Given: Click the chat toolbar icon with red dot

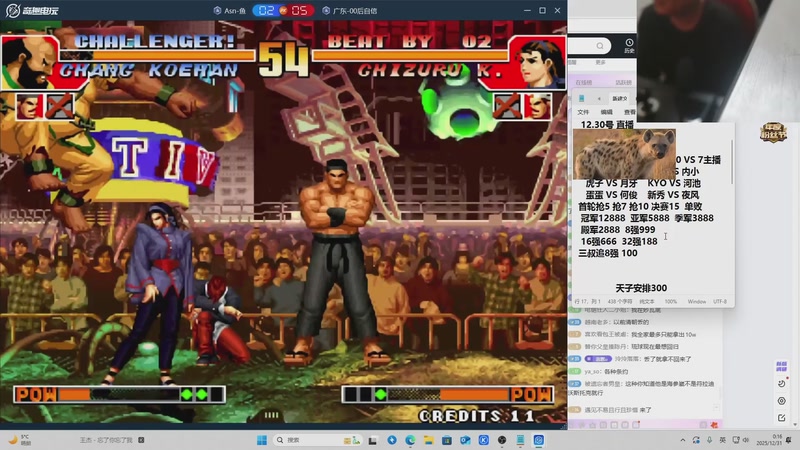Looking at the screenshot, I should (x=636, y=424).
